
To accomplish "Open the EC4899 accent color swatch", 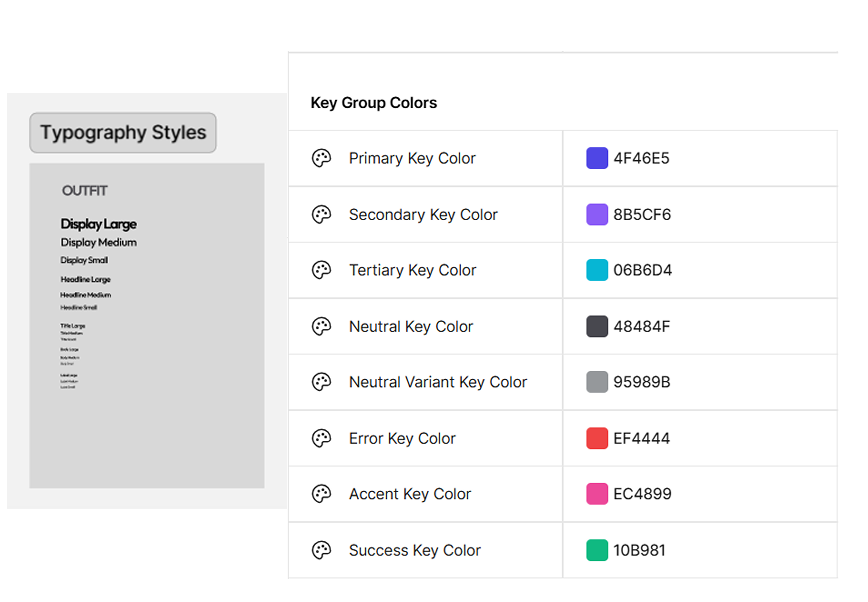I will pyautogui.click(x=597, y=494).
